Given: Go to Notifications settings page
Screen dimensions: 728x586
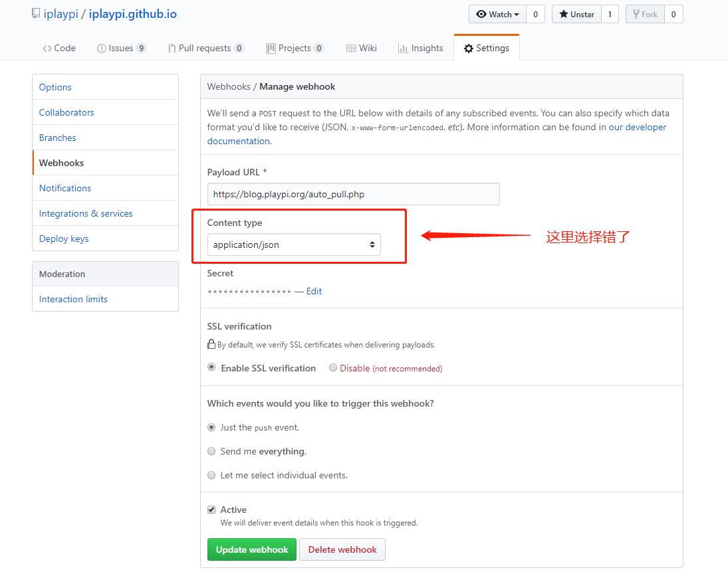Looking at the screenshot, I should pos(106,188).
